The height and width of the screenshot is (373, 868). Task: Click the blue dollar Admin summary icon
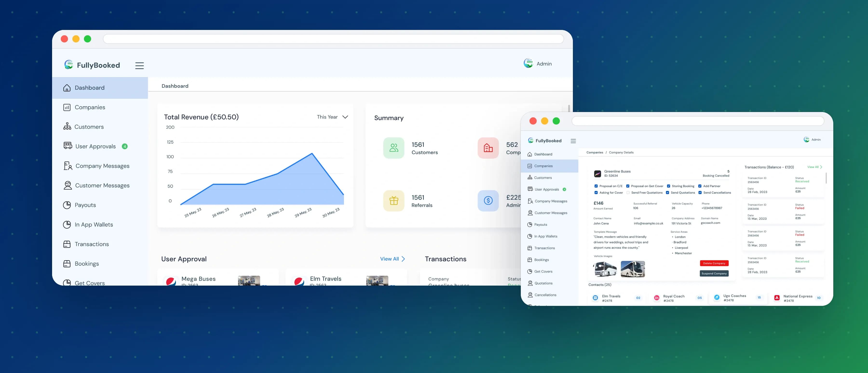pyautogui.click(x=488, y=201)
